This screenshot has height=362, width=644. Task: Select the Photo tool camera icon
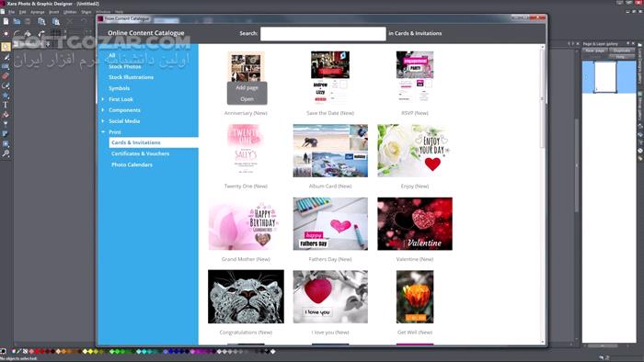point(6,66)
